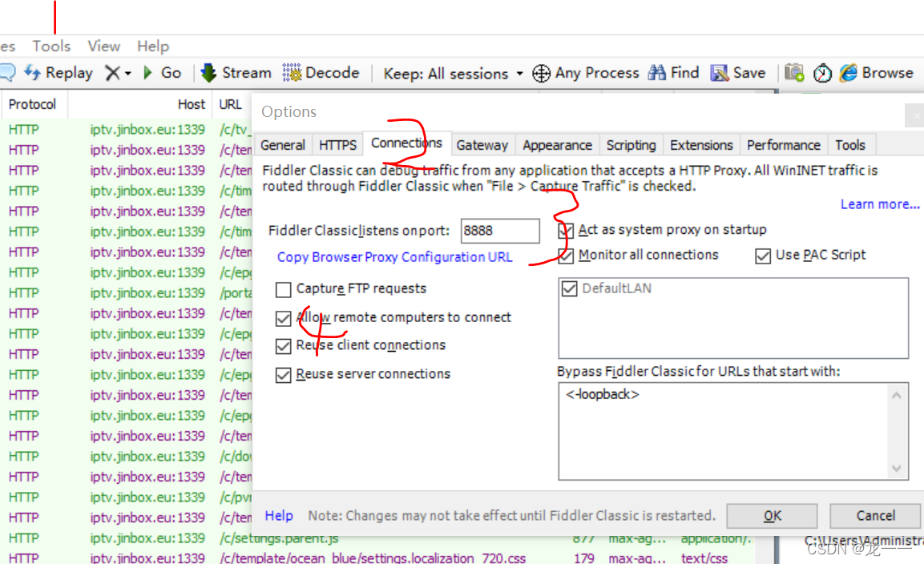Switch to the General options tab
This screenshot has height=564, width=924.
[x=283, y=145]
